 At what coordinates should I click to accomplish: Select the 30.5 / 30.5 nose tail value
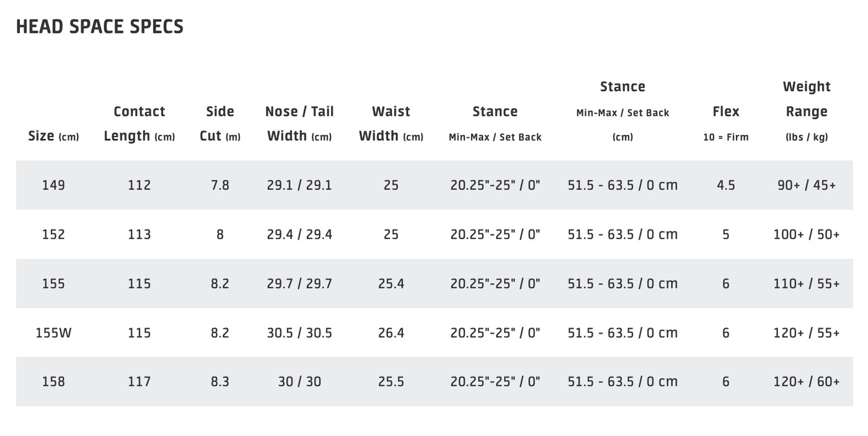299,333
